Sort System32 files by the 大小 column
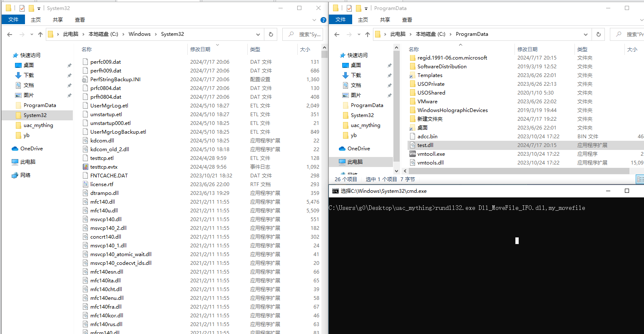644x334 pixels. (305, 50)
